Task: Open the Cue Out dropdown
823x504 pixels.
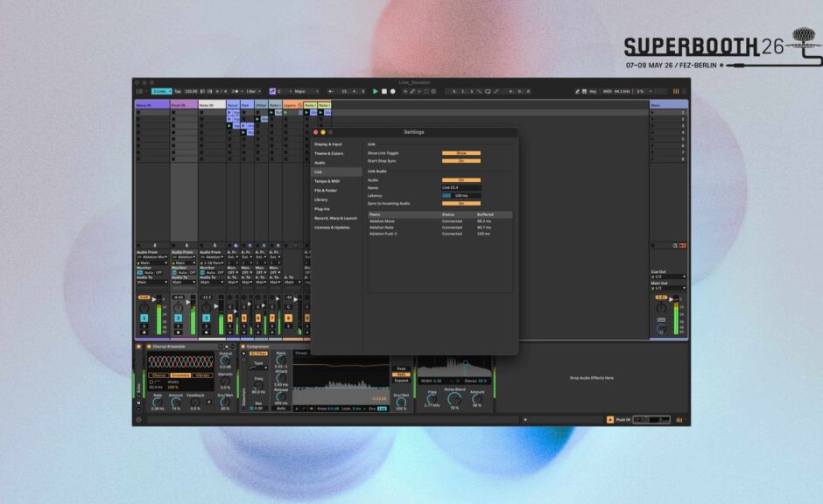Action: pos(668,276)
